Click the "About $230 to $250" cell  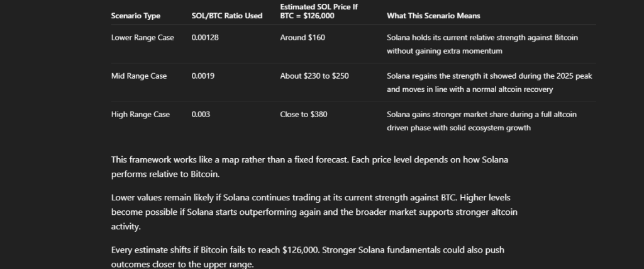(314, 76)
